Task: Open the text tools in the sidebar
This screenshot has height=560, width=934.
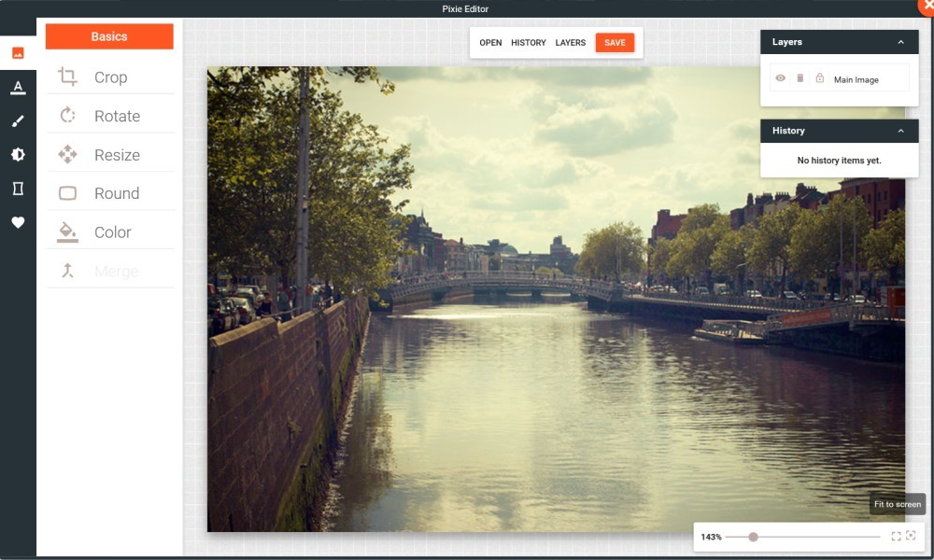Action: click(18, 87)
